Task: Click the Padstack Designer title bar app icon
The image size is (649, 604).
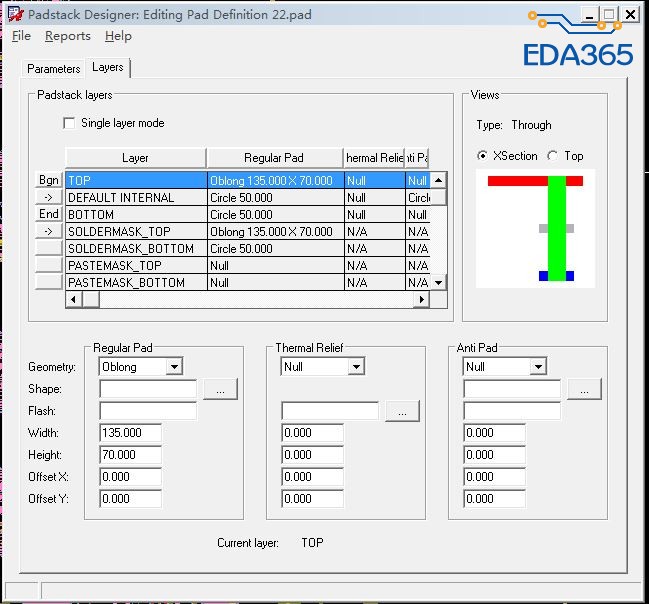Action: click(16, 14)
